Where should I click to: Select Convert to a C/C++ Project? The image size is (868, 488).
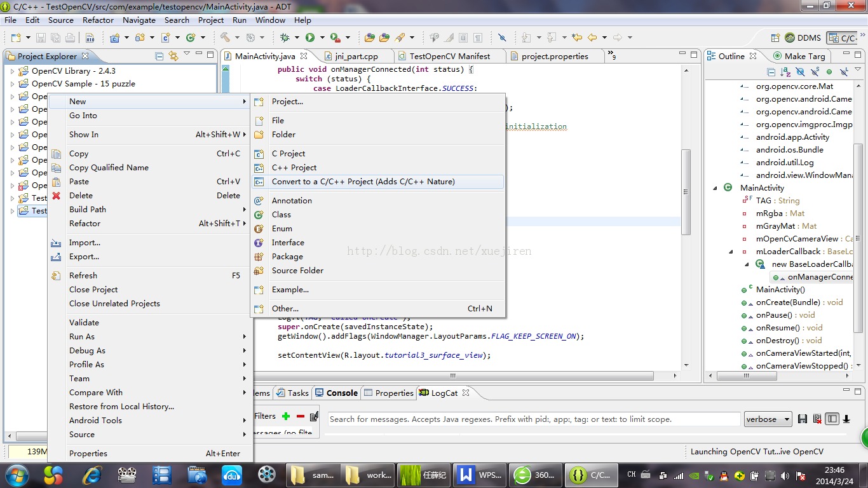pyautogui.click(x=378, y=182)
